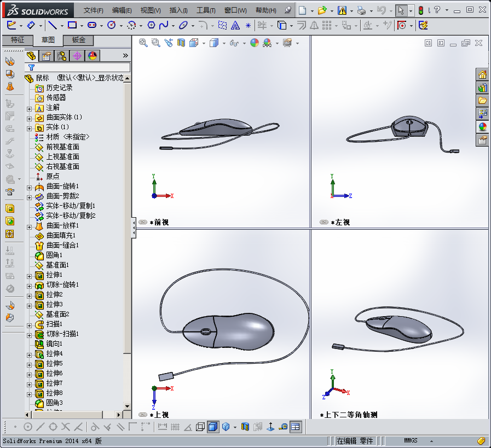Open the Edit Appearance color ball icon

[255, 43]
